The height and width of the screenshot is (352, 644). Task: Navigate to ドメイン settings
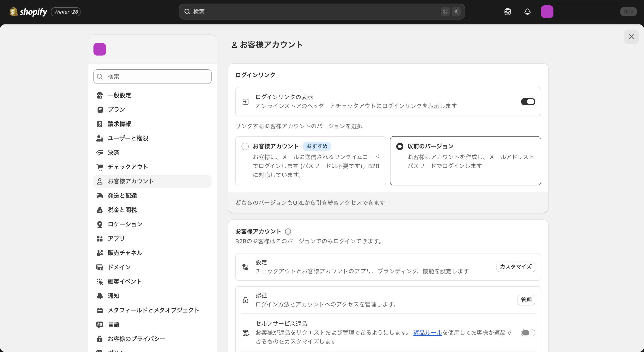(x=100, y=267)
